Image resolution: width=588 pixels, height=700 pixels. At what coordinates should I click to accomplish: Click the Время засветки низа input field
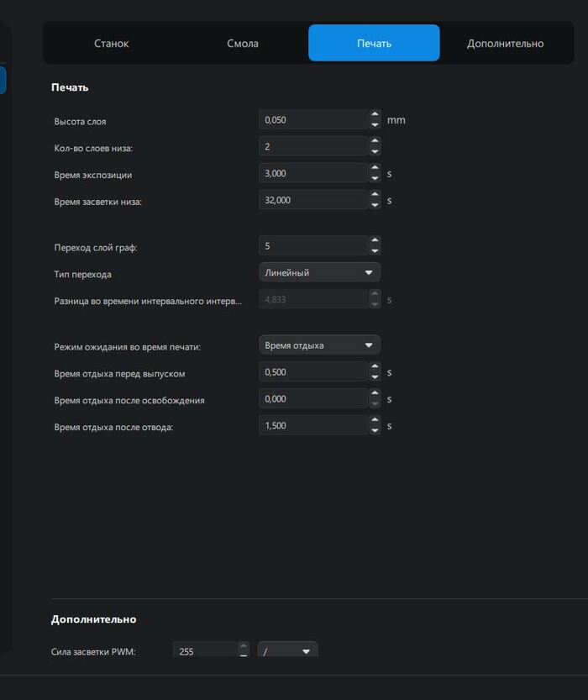312,200
